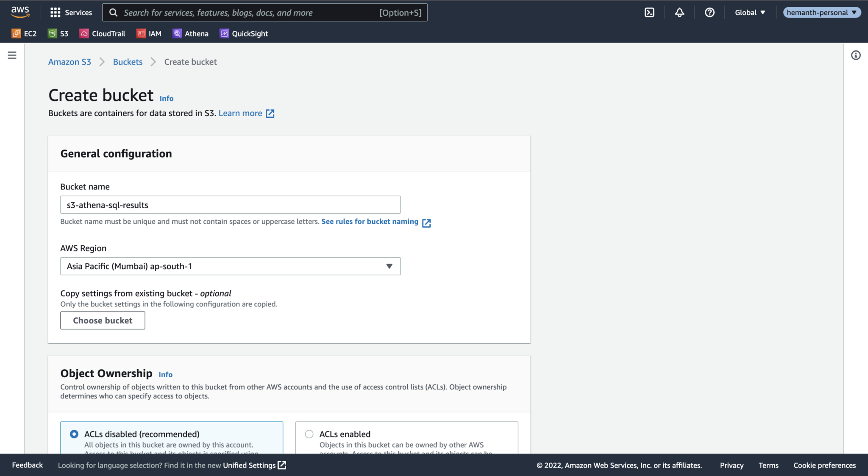Open the S3 service from the favorites bar
The height and width of the screenshot is (476, 868).
pos(58,33)
